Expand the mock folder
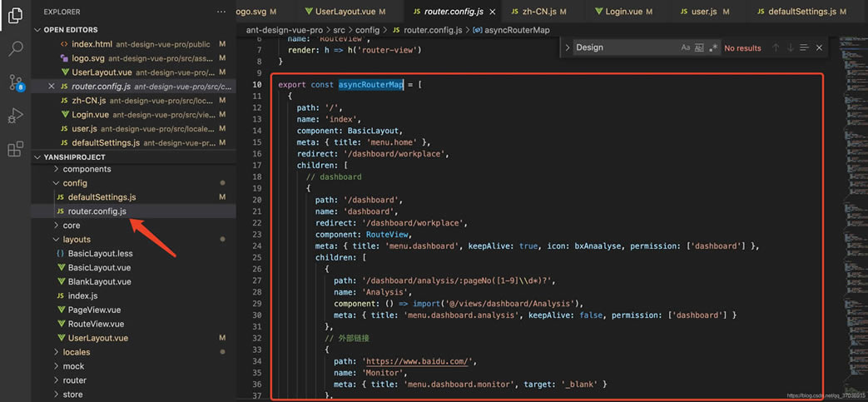The height and width of the screenshot is (402, 868). [73, 366]
